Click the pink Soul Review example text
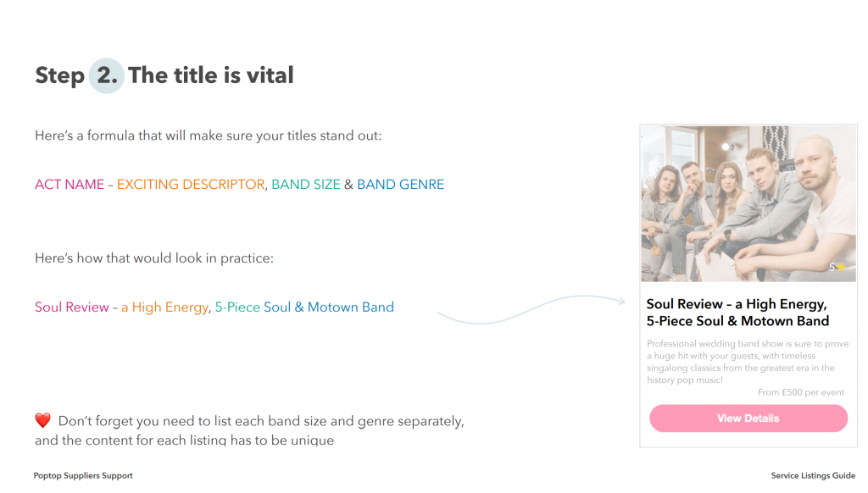 coord(72,307)
